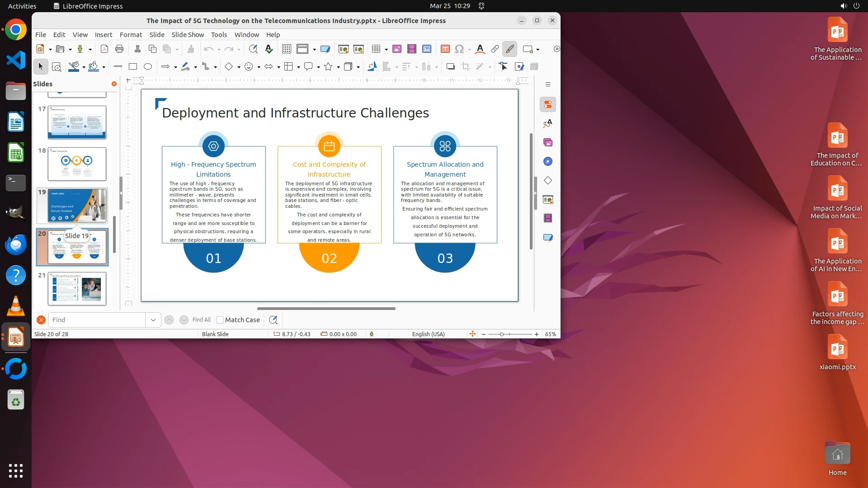Toggle the display grid icon
Viewport: 868px width, 488px height.
tap(286, 49)
